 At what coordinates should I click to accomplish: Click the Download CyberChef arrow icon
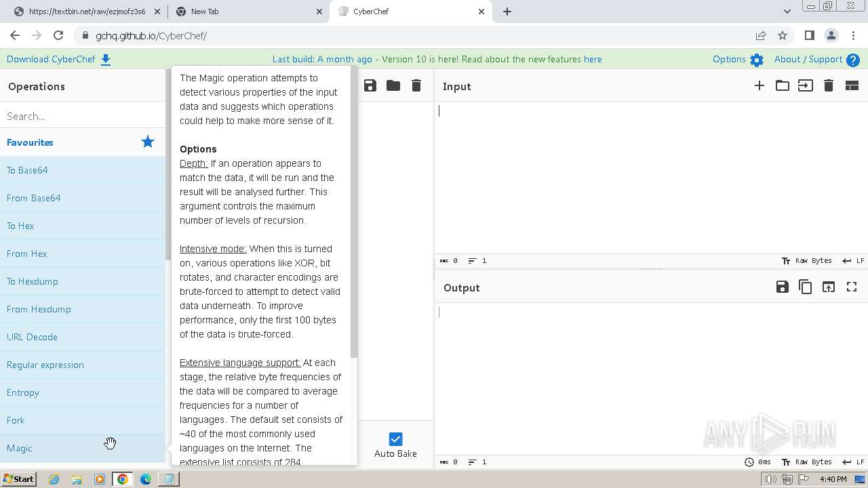[x=106, y=60]
